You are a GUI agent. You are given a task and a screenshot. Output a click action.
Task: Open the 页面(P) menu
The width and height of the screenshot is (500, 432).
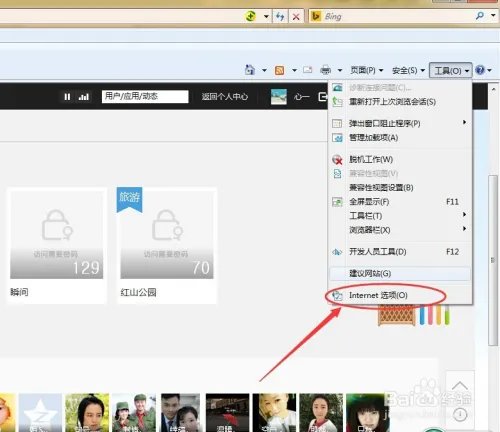point(366,70)
